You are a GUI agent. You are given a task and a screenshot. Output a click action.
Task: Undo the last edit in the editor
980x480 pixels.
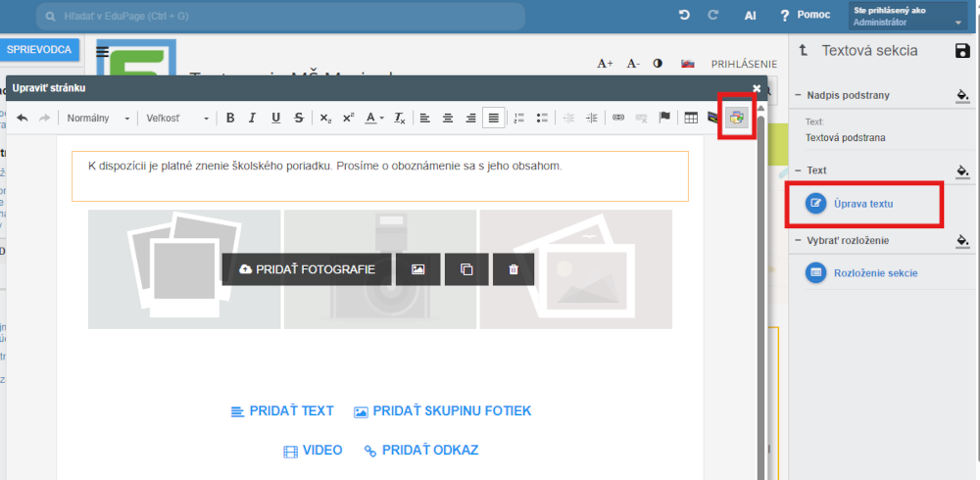coord(23,119)
